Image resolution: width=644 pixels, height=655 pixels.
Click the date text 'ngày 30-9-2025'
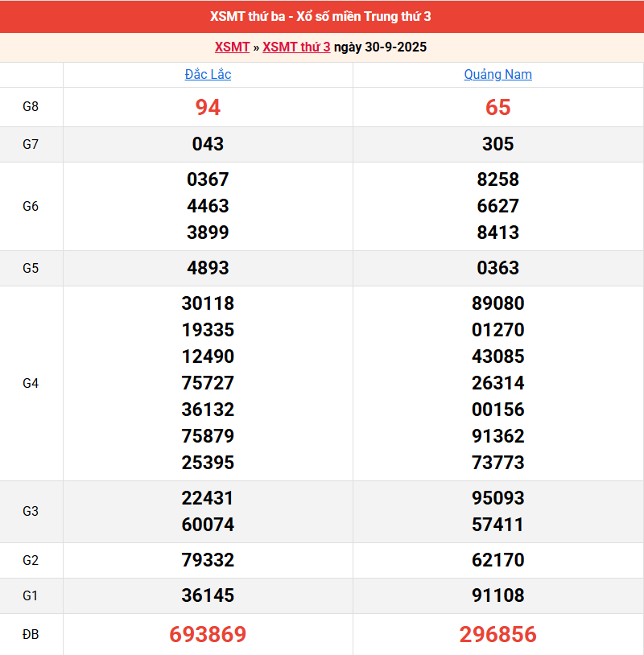(x=380, y=47)
